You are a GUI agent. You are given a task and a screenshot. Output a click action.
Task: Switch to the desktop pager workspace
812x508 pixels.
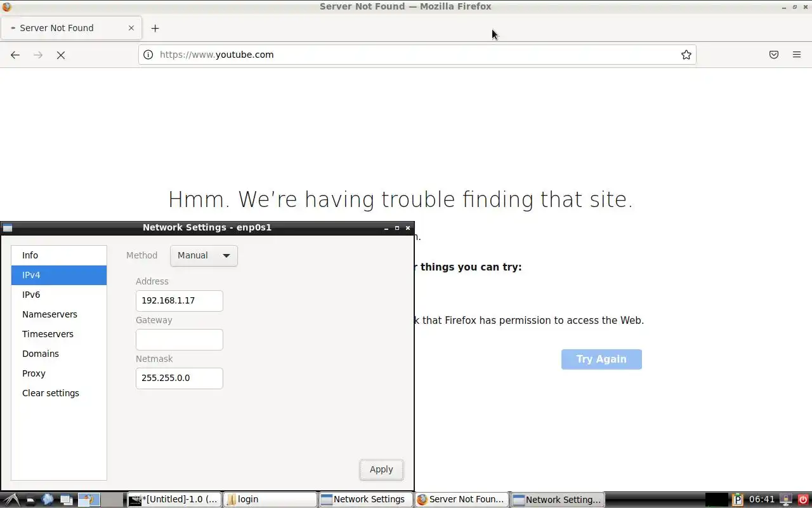(89, 500)
